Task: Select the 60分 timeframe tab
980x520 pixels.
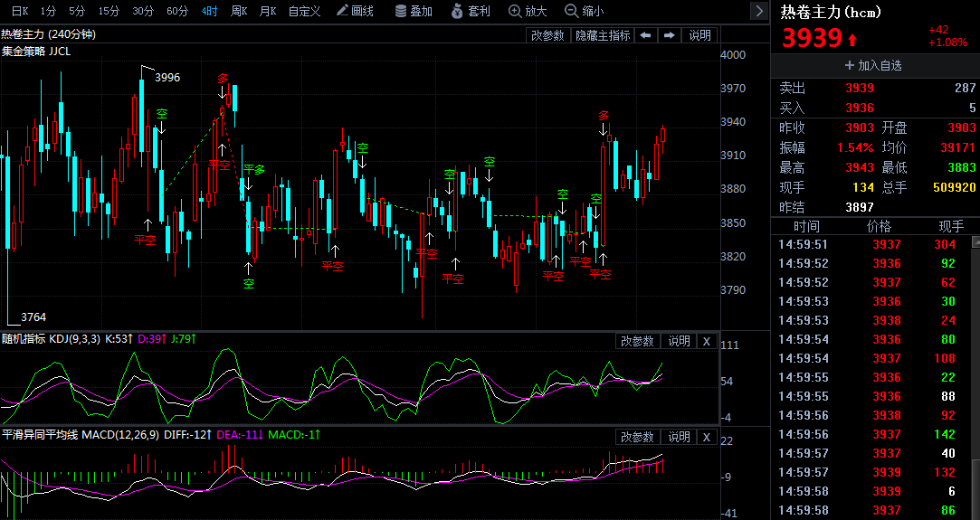Action: pyautogui.click(x=177, y=11)
